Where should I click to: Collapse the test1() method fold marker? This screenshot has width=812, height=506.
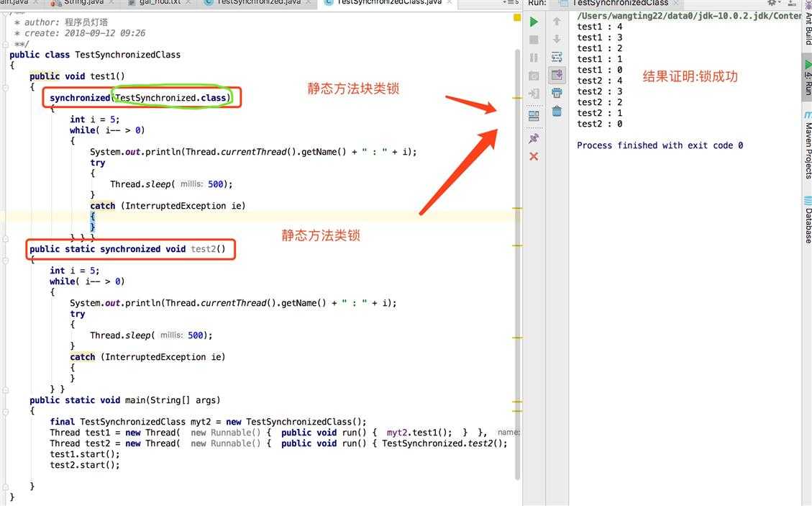[6, 88]
